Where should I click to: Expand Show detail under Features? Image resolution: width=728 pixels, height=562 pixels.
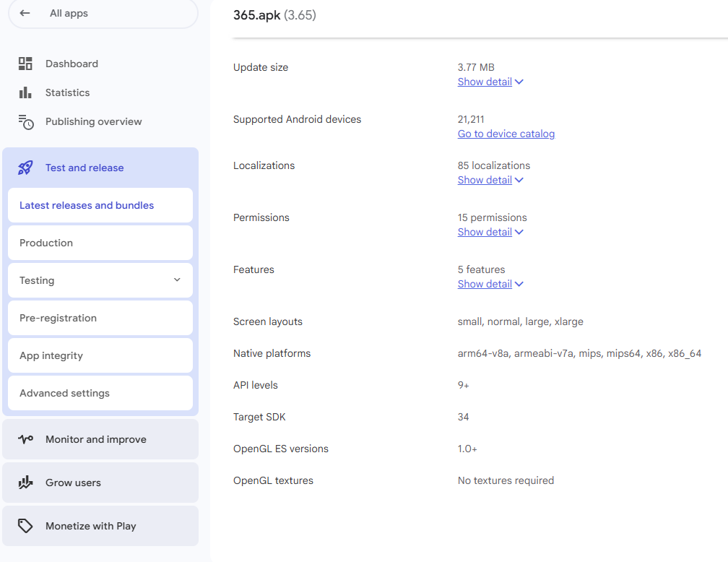pos(490,284)
